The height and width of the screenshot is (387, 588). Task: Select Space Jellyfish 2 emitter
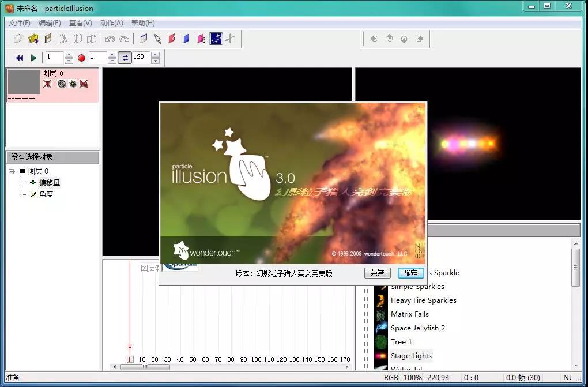[418, 328]
